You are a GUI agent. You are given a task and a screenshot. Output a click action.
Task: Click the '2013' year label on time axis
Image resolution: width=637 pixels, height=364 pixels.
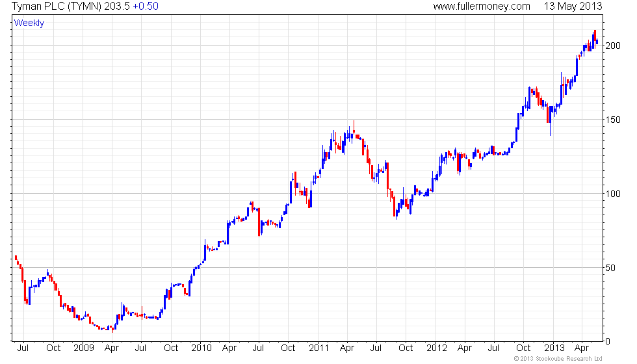click(x=554, y=348)
